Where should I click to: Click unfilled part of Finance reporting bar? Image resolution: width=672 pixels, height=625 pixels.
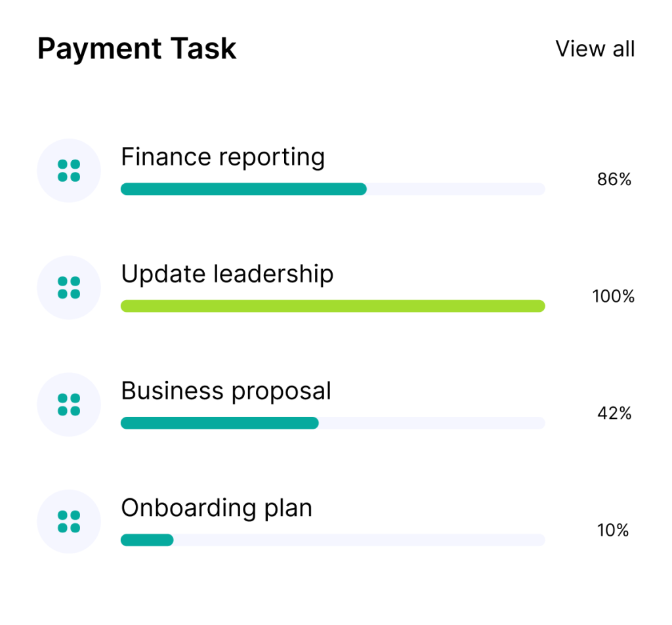click(455, 189)
